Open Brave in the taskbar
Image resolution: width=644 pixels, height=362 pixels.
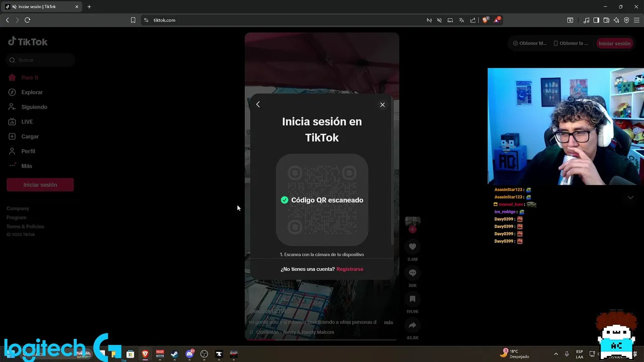(145, 354)
